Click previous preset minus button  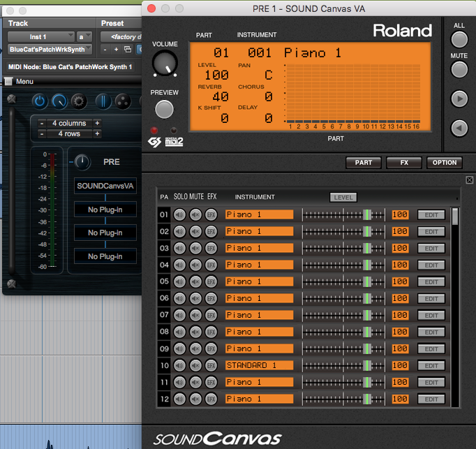[105, 49]
